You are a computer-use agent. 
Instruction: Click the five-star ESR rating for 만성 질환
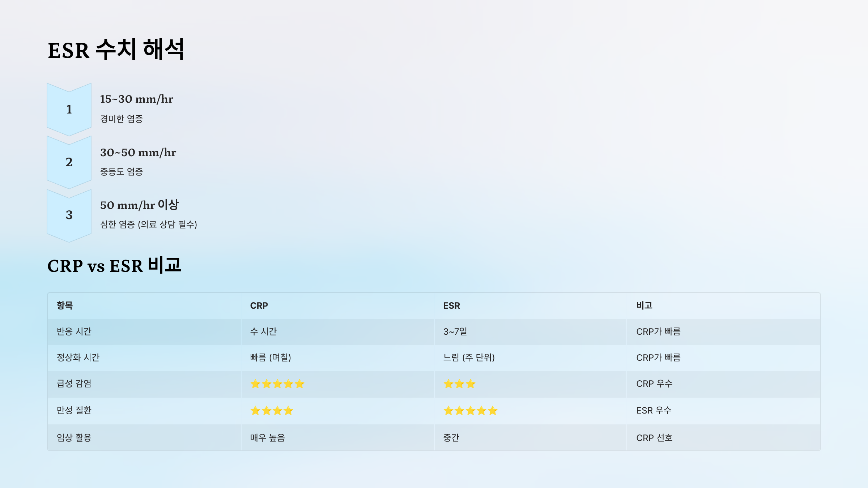[x=471, y=411]
